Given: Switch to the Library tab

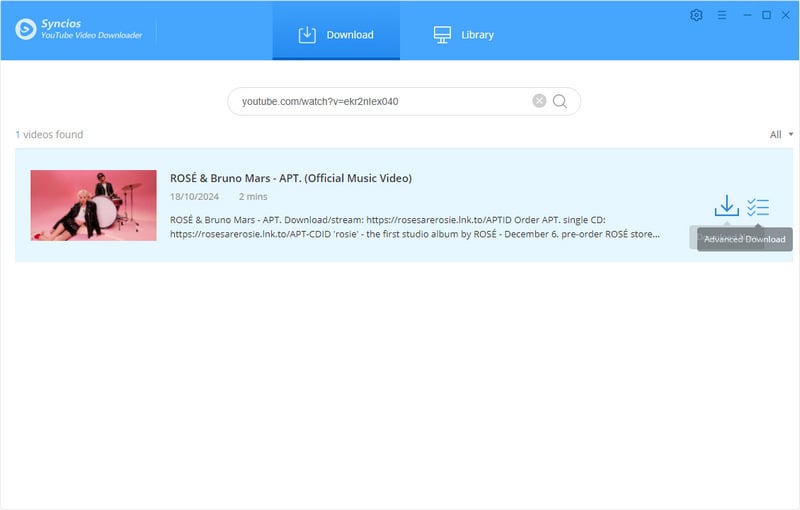Looking at the screenshot, I should [463, 35].
